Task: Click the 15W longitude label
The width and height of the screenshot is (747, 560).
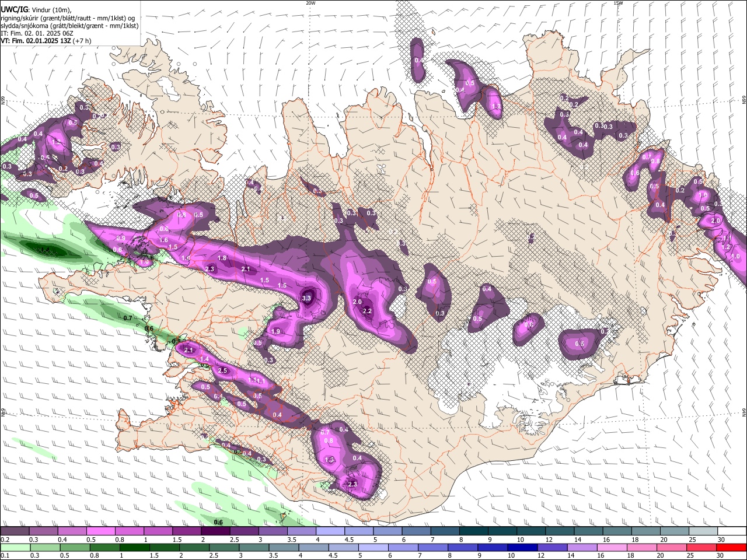Action: click(618, 3)
